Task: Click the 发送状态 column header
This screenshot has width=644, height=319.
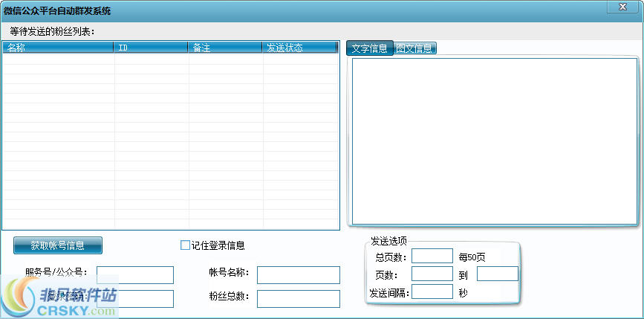Action: pyautogui.click(x=299, y=48)
